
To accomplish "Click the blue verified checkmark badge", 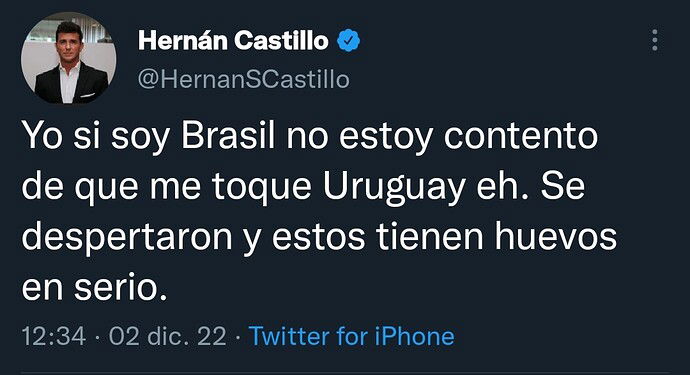I will [x=349, y=40].
